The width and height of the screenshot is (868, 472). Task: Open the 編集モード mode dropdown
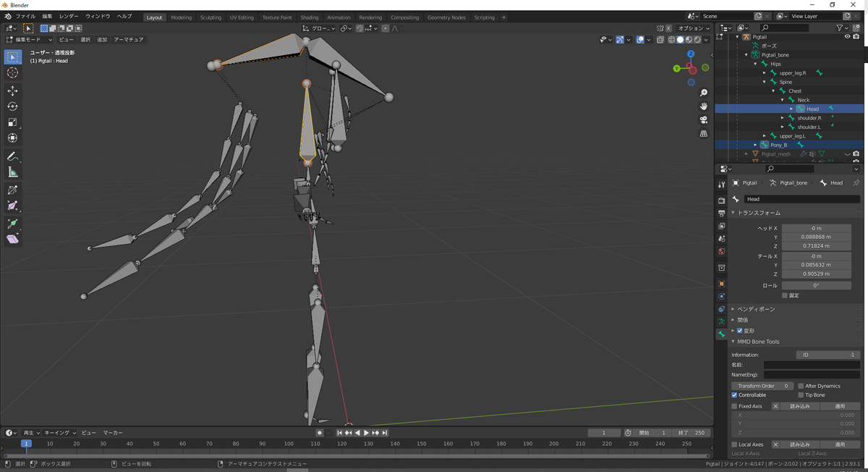coord(29,40)
